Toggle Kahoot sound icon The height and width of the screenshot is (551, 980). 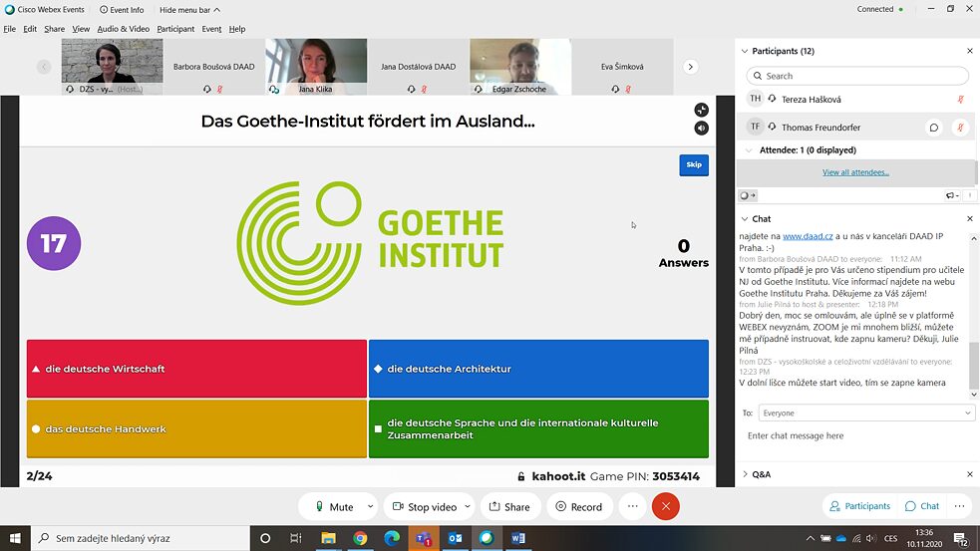pos(701,129)
